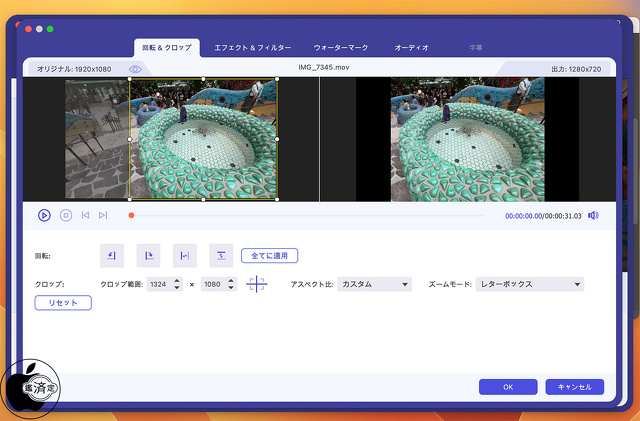
Task: Decrease crop height with the down arrow
Action: 231,287
